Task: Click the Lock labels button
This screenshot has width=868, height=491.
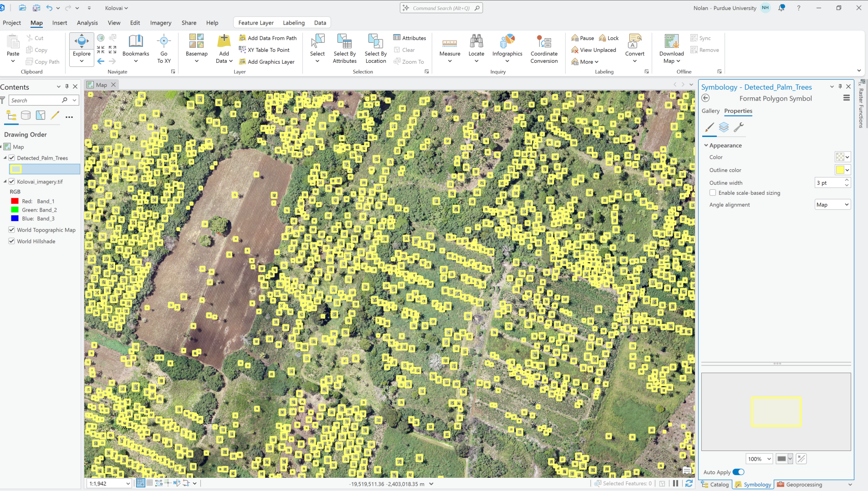Action: (x=609, y=38)
